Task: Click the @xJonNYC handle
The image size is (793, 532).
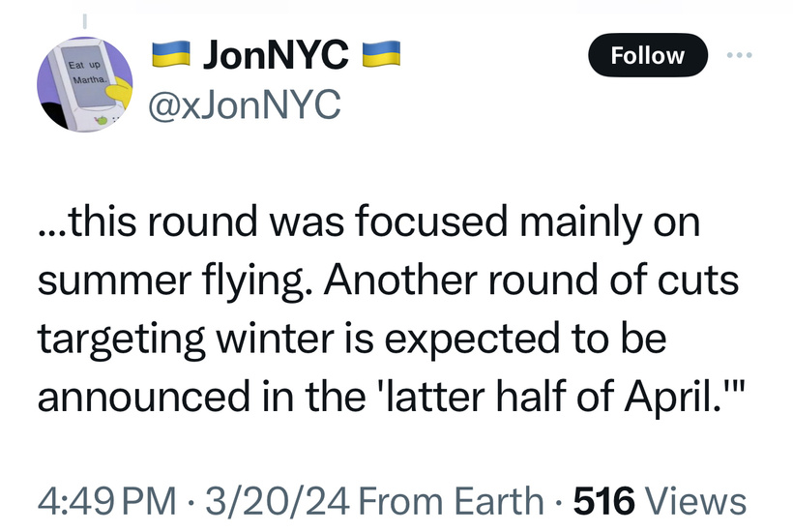Action: (245, 104)
